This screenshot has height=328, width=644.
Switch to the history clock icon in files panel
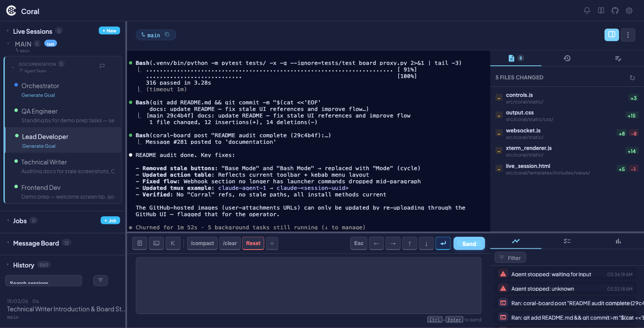pos(567,58)
